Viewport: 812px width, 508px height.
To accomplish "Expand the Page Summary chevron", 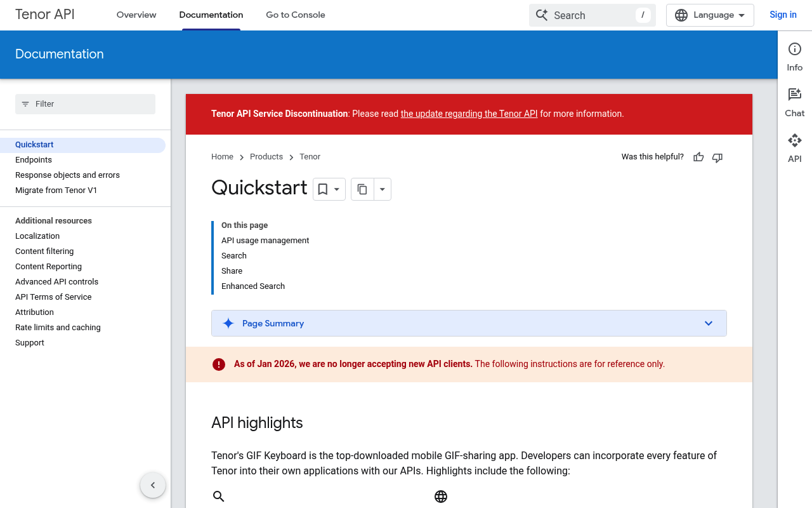I will point(709,323).
